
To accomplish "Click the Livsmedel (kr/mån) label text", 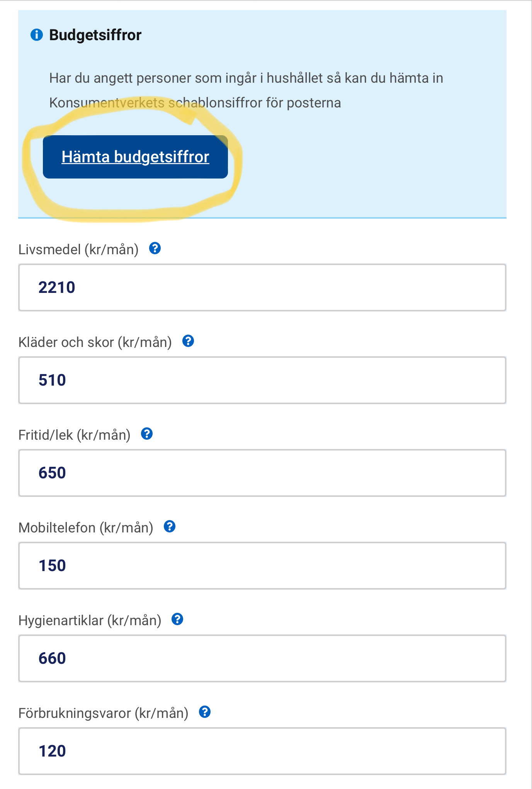I will click(x=78, y=250).
